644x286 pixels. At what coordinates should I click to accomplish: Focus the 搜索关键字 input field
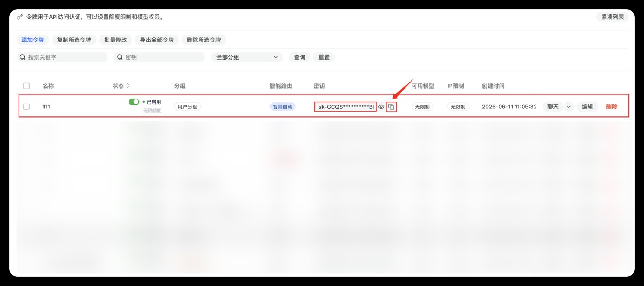[x=62, y=57]
